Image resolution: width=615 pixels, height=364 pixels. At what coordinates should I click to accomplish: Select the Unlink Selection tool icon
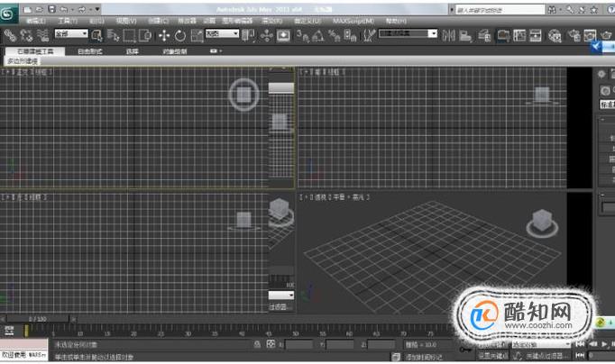tap(26, 36)
